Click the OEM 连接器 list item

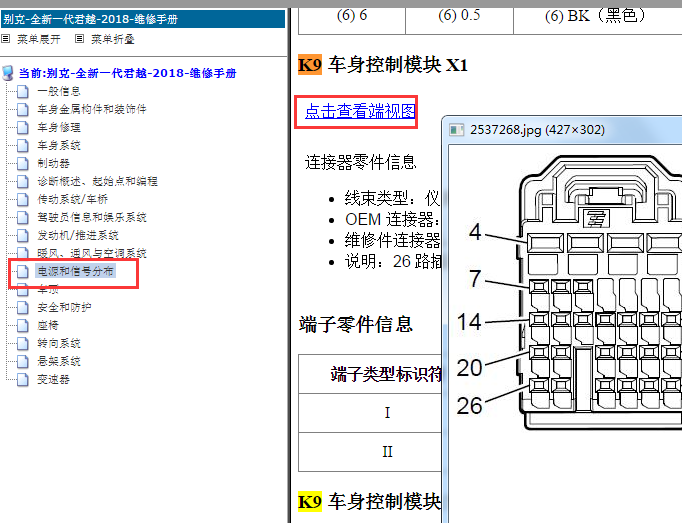[393, 219]
